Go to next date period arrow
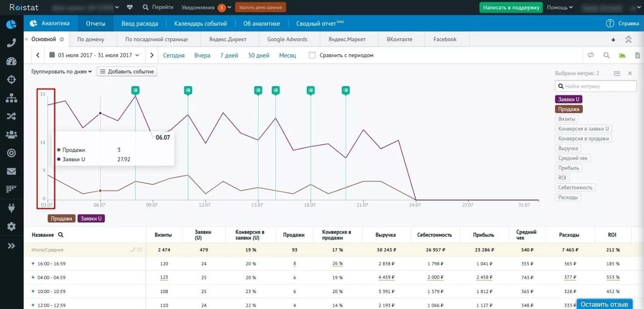The width and height of the screenshot is (644, 309). 152,55
